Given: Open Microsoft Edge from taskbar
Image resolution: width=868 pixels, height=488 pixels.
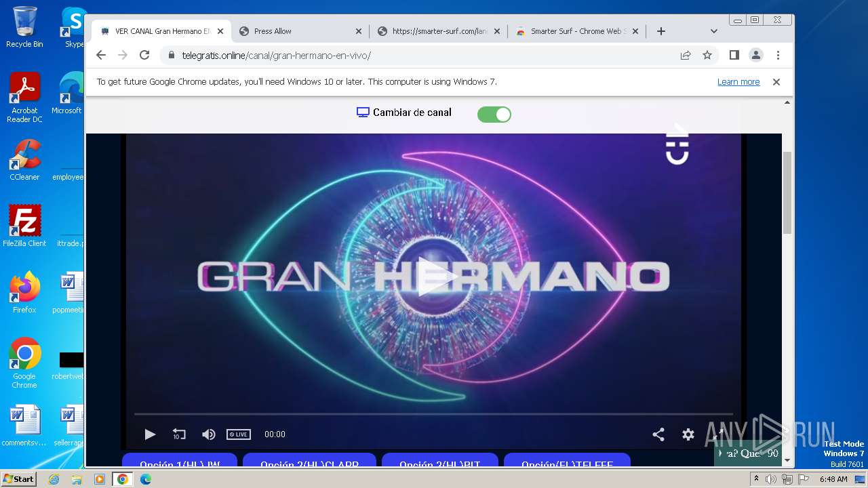Looking at the screenshot, I should click(x=145, y=479).
